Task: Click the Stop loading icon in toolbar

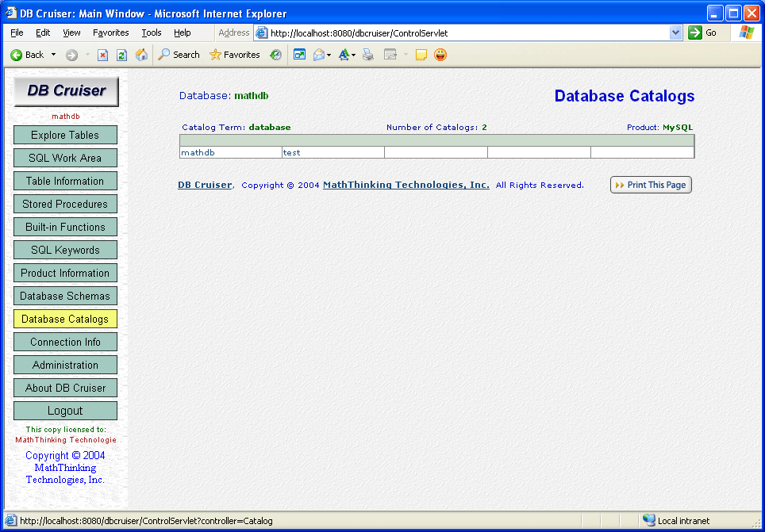Action: pos(102,55)
